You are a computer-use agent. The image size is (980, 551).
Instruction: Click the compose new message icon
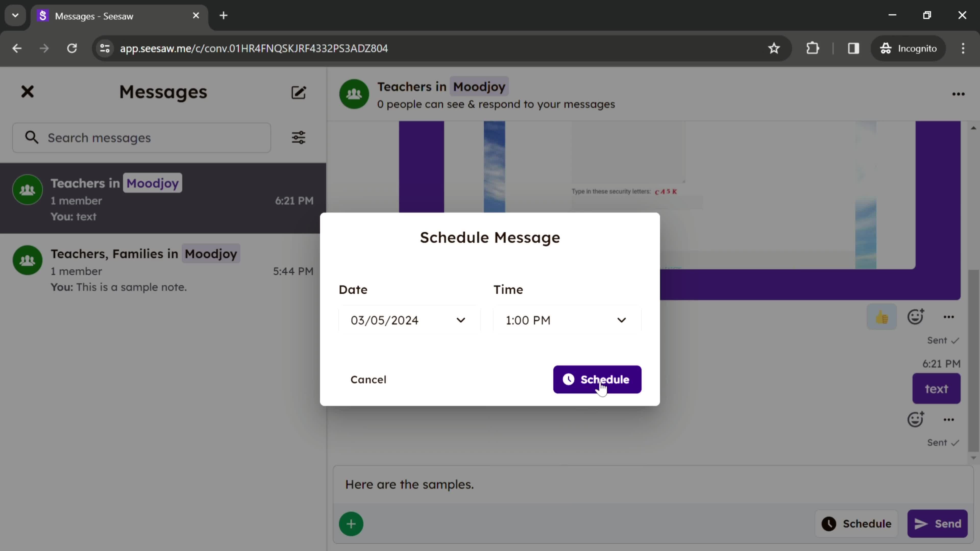point(299,92)
